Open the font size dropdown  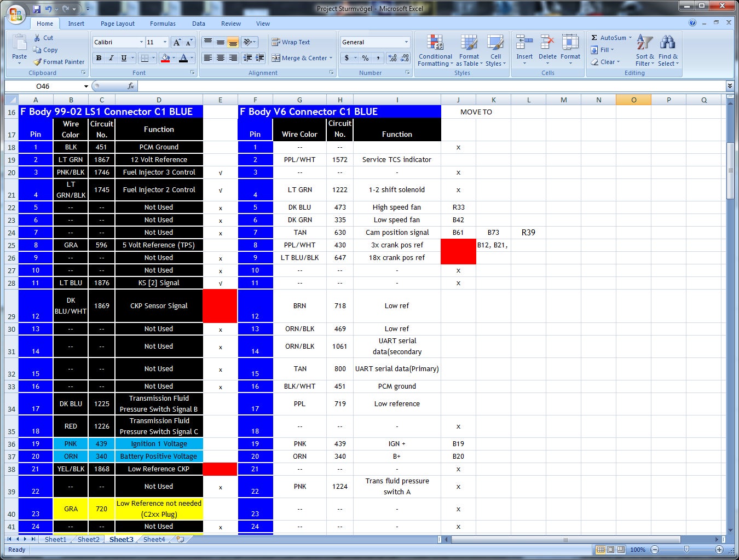pyautogui.click(x=166, y=42)
